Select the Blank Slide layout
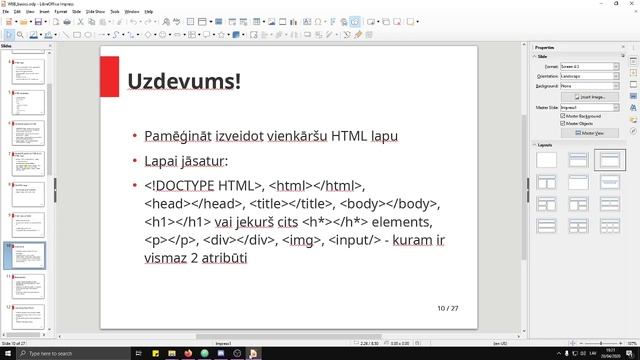This screenshot has width=640, height=360. pyautogui.click(x=547, y=160)
